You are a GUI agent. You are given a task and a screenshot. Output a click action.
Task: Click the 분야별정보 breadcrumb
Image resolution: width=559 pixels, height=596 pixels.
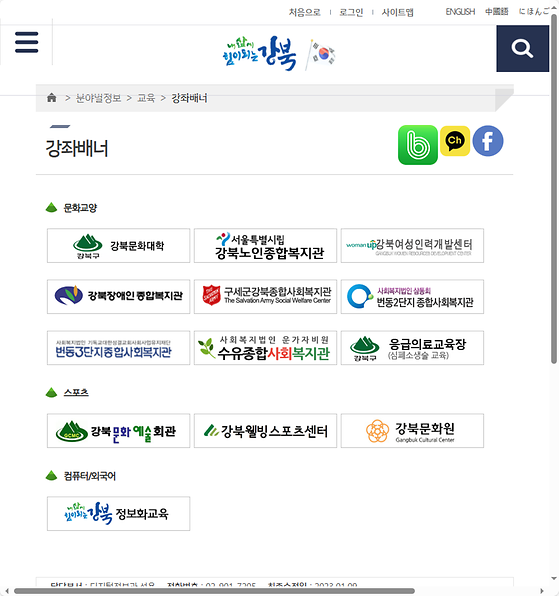(98, 98)
